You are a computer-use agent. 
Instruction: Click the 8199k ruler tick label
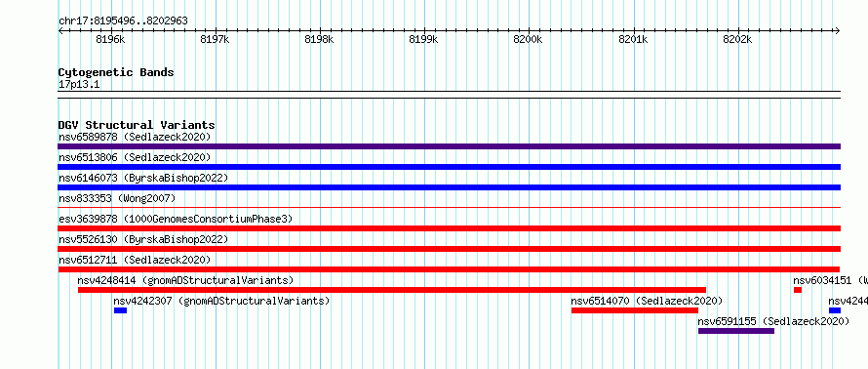[x=423, y=39]
